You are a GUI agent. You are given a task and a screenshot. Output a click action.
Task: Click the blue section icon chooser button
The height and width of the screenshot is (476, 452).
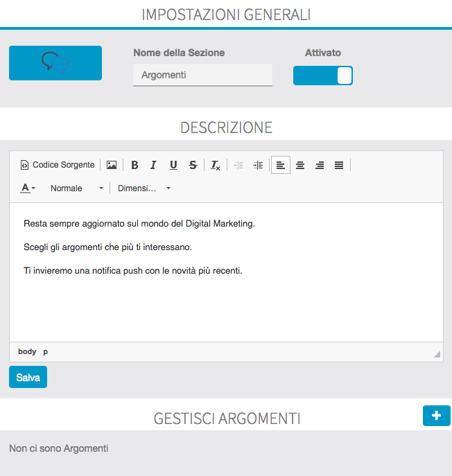coord(55,63)
